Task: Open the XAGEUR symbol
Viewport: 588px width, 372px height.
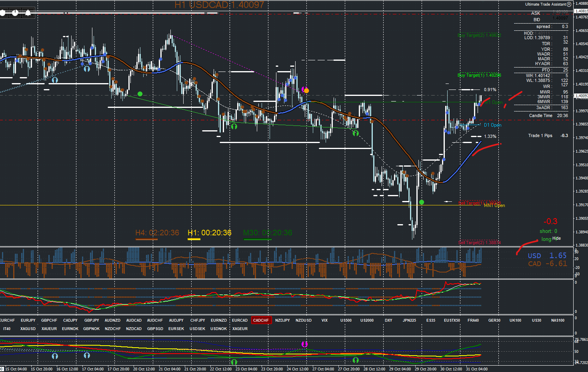Action: click(x=240, y=329)
